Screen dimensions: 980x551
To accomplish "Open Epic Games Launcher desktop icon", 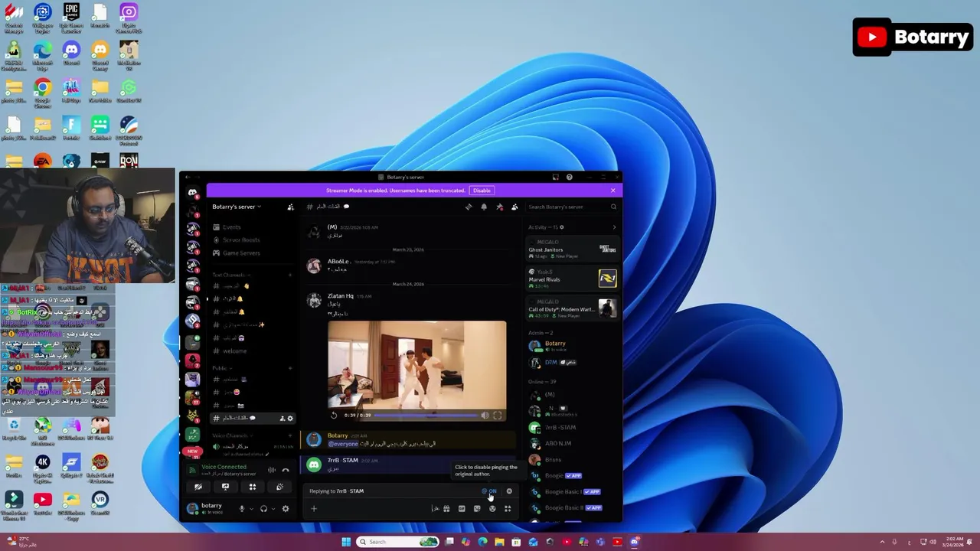I will click(x=71, y=18).
